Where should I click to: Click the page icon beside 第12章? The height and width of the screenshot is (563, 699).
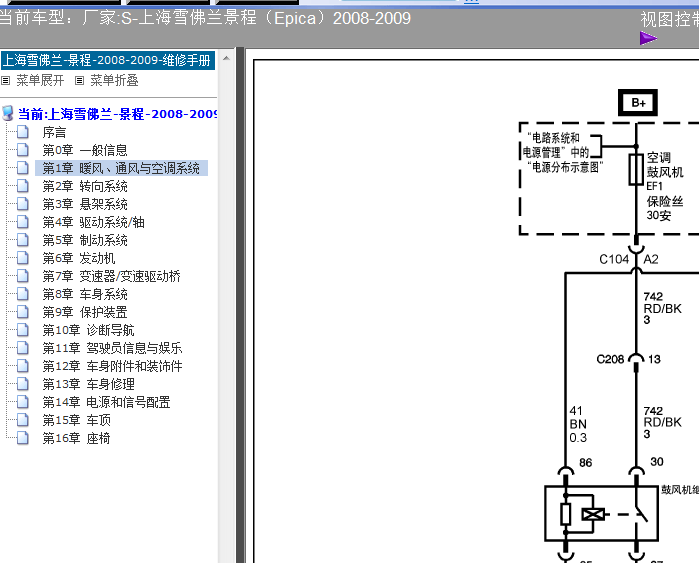click(23, 366)
